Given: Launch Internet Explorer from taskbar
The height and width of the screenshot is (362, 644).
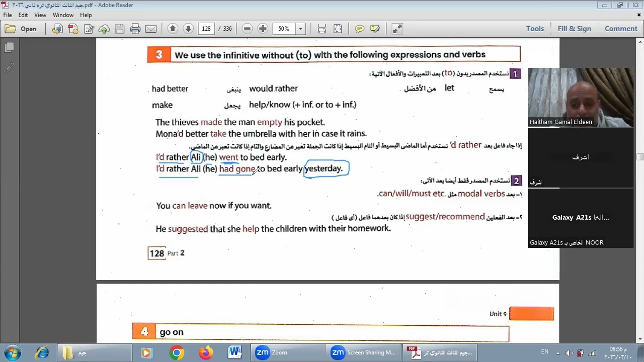Looking at the screenshot, I should (x=42, y=352).
